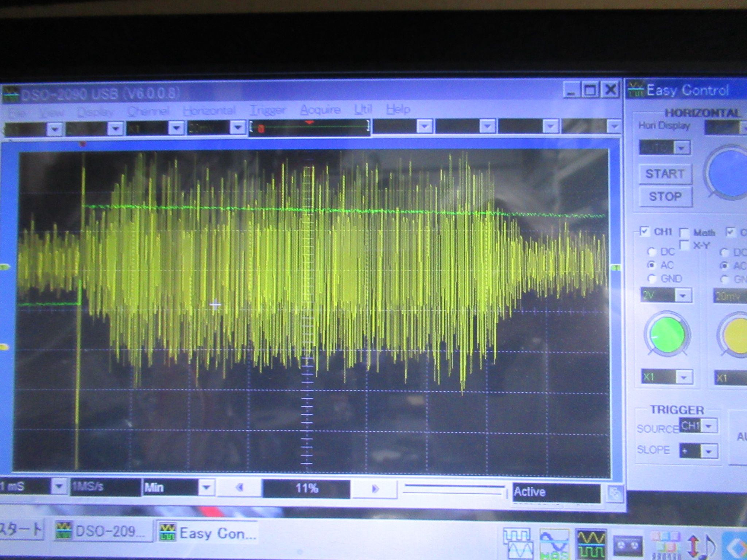
Task: Select DC coupling for CH1
Action: click(651, 252)
